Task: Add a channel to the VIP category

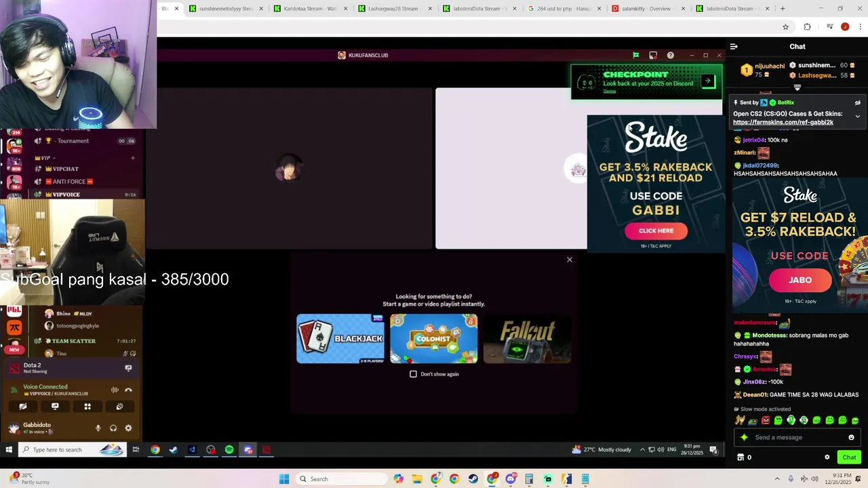Action: click(x=133, y=158)
